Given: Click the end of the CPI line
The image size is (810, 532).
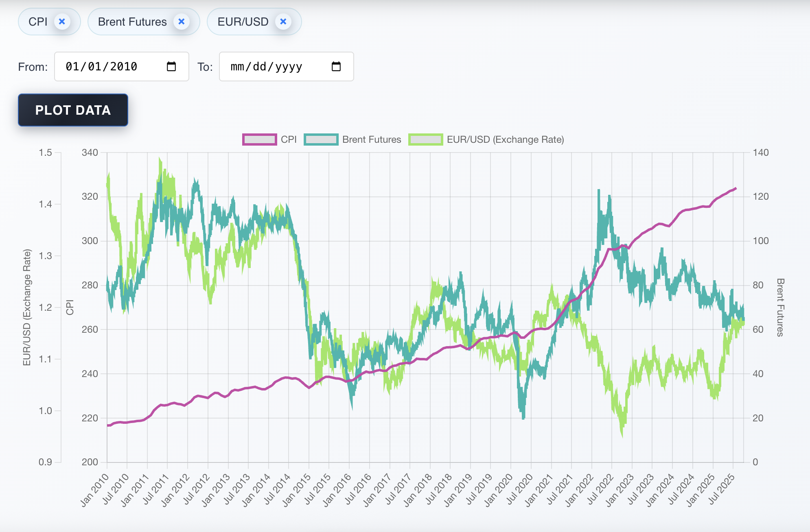Looking at the screenshot, I should point(735,189).
